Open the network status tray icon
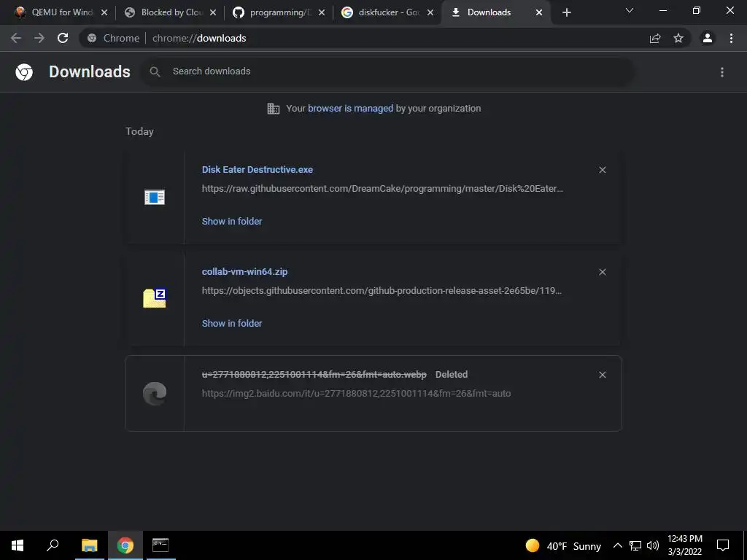The height and width of the screenshot is (560, 747). click(x=635, y=545)
